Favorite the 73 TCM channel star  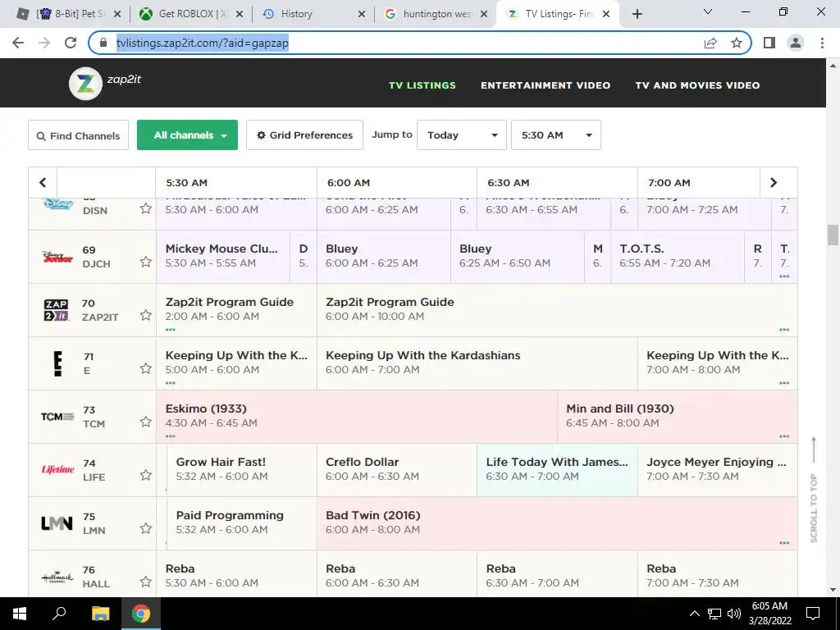(146, 422)
